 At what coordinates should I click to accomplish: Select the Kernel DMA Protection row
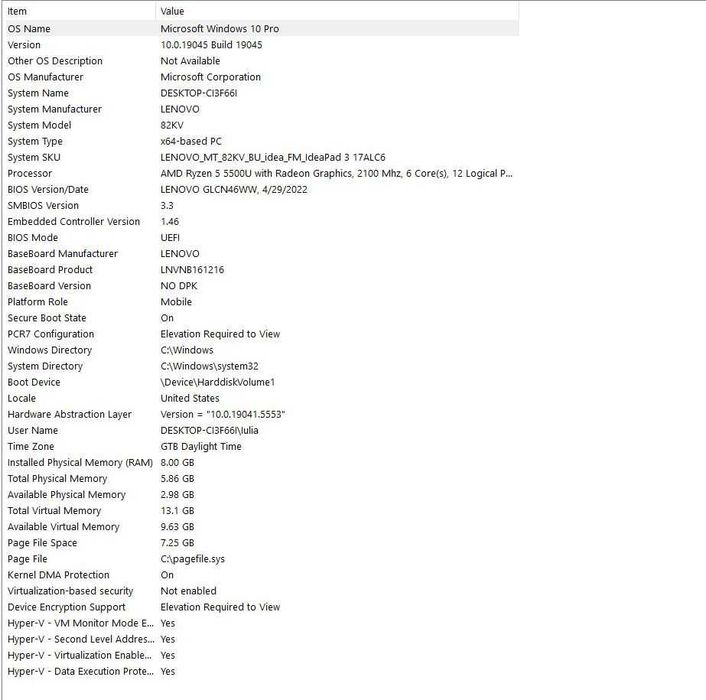click(58, 575)
